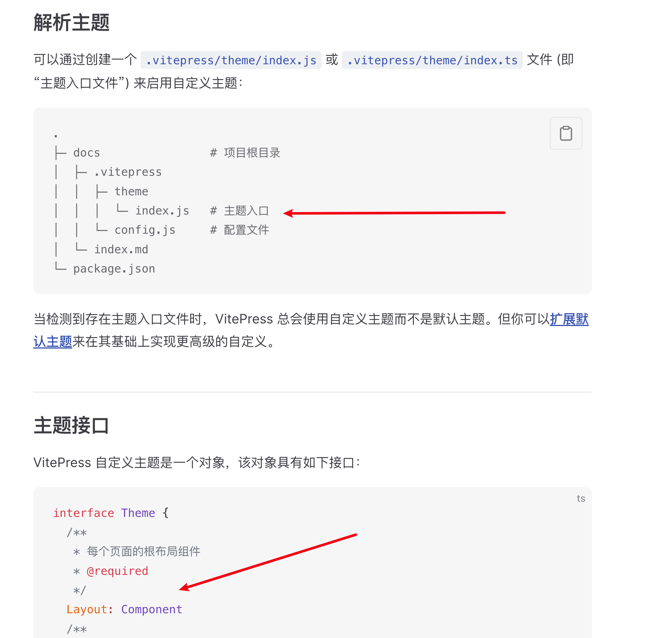Click the .vitepress/theme/index.js inline code
The width and height of the screenshot is (672, 638).
[x=231, y=60]
